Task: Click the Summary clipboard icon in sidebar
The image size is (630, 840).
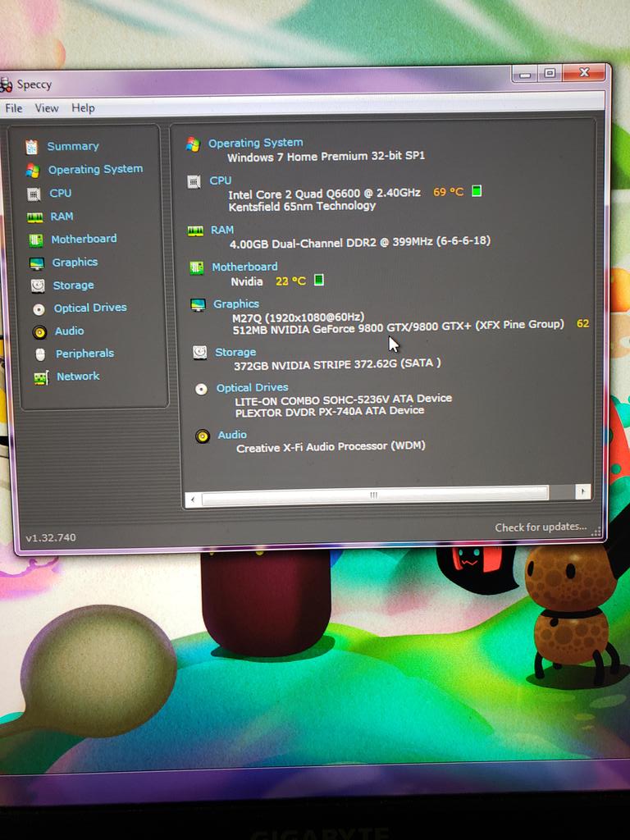Action: (32, 147)
